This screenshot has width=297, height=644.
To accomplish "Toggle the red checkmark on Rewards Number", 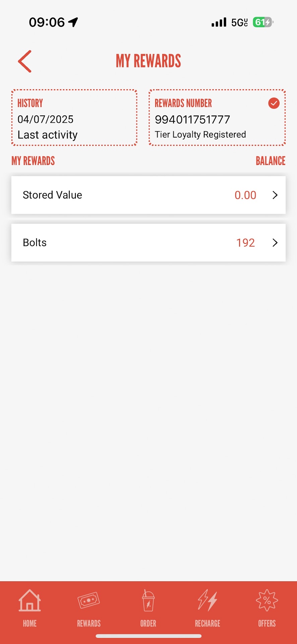I will tap(274, 103).
